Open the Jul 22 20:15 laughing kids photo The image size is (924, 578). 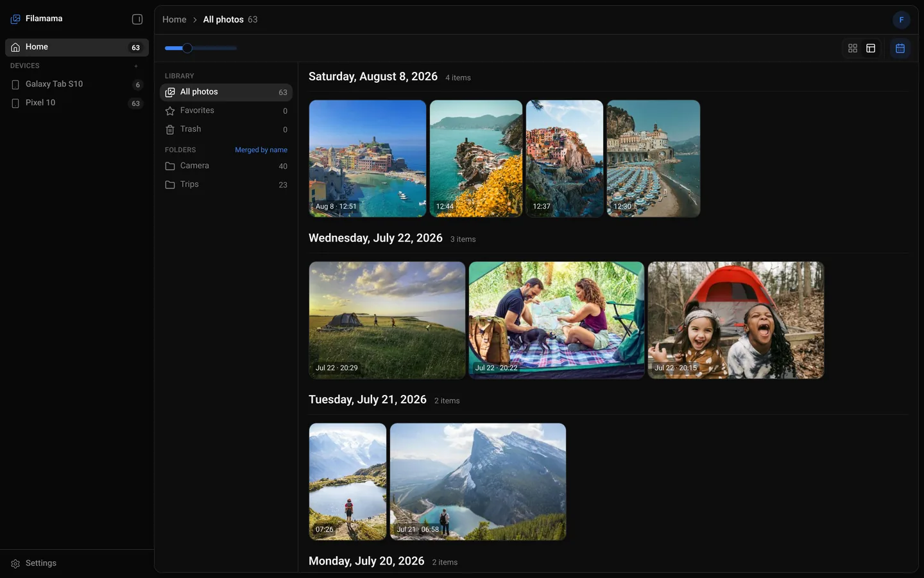pos(736,320)
